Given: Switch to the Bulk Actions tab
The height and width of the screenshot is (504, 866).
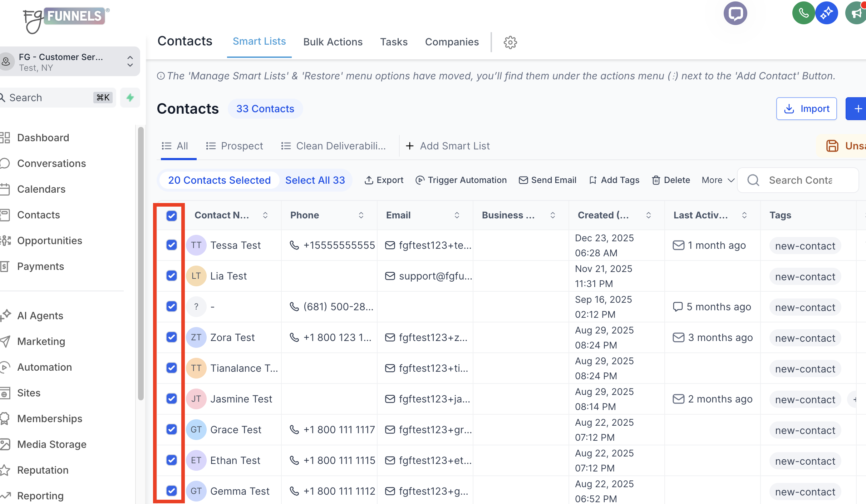Looking at the screenshot, I should [x=333, y=42].
